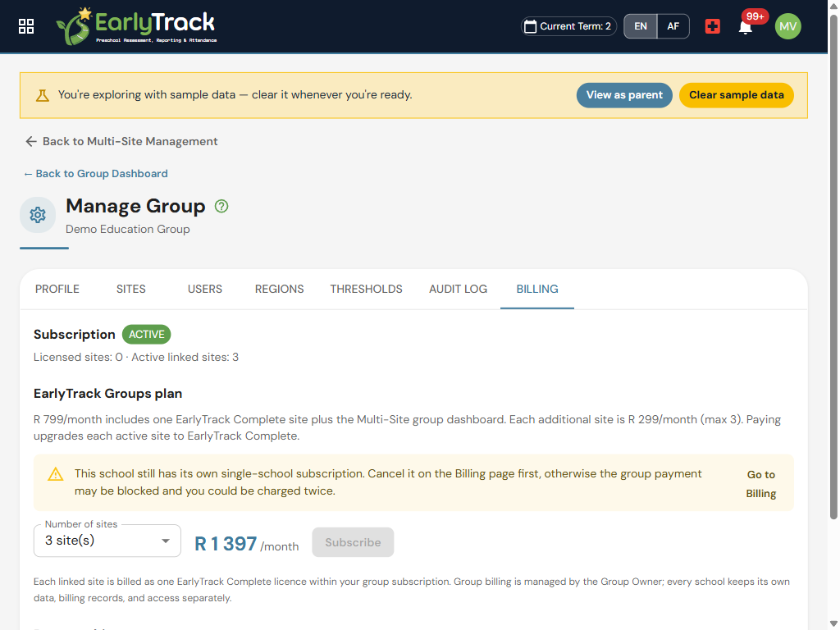This screenshot has width=840, height=630.
Task: Switch to the USERS tab
Action: [204, 290]
